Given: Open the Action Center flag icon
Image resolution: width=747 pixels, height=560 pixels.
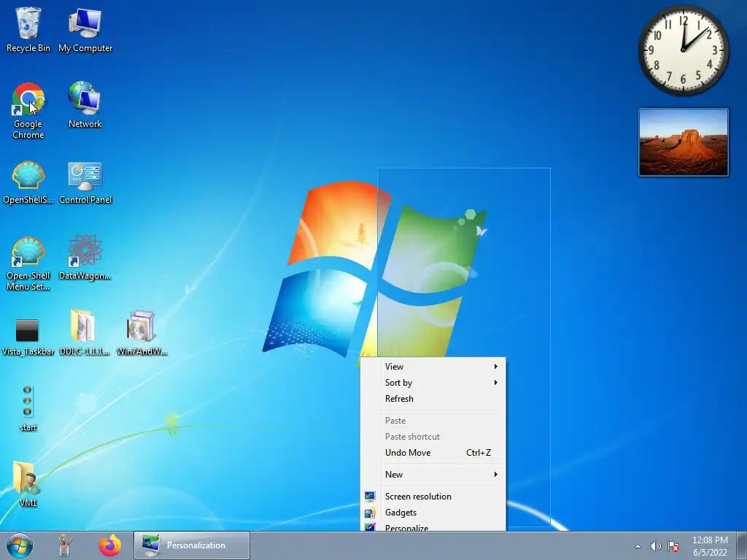Looking at the screenshot, I should coord(673,546).
